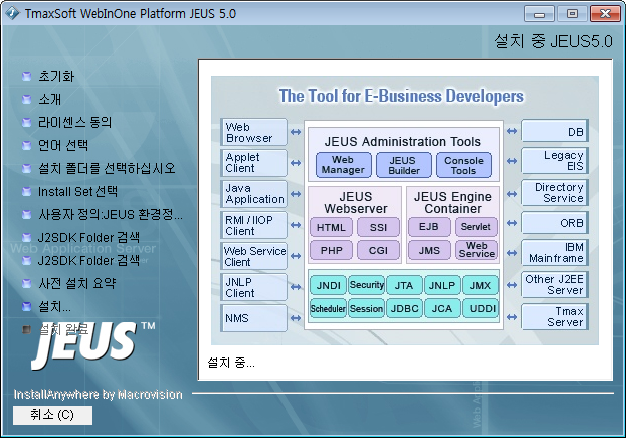Select the Install Set 선택 step
626x438 pixels.
pyautogui.click(x=78, y=192)
